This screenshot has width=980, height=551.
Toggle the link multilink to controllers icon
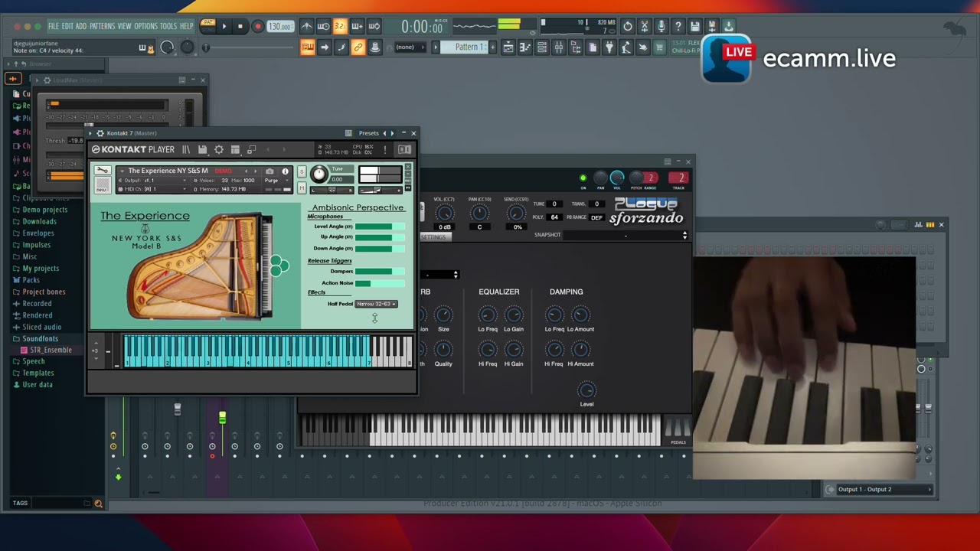point(358,47)
